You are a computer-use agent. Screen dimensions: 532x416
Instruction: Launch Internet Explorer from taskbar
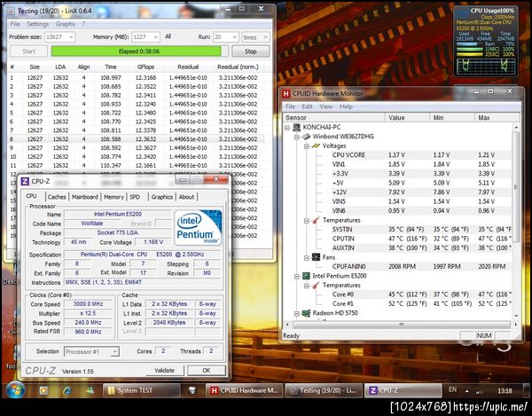tap(66, 390)
